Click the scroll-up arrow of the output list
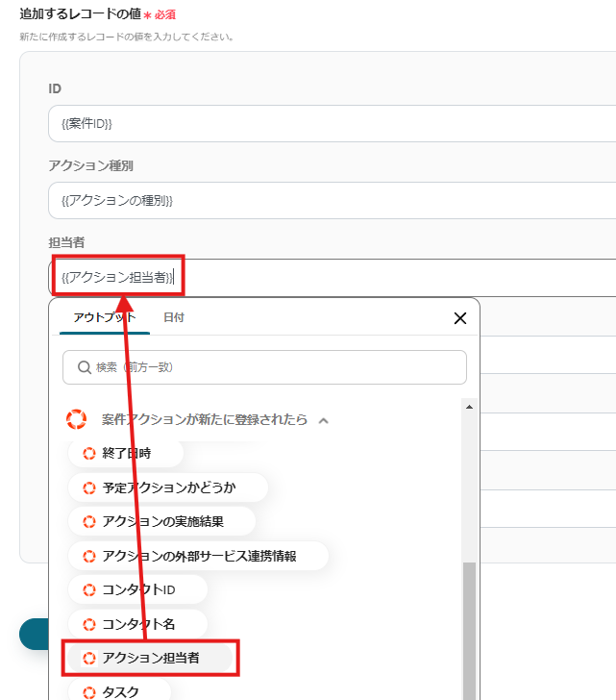The image size is (616, 700). point(469,407)
